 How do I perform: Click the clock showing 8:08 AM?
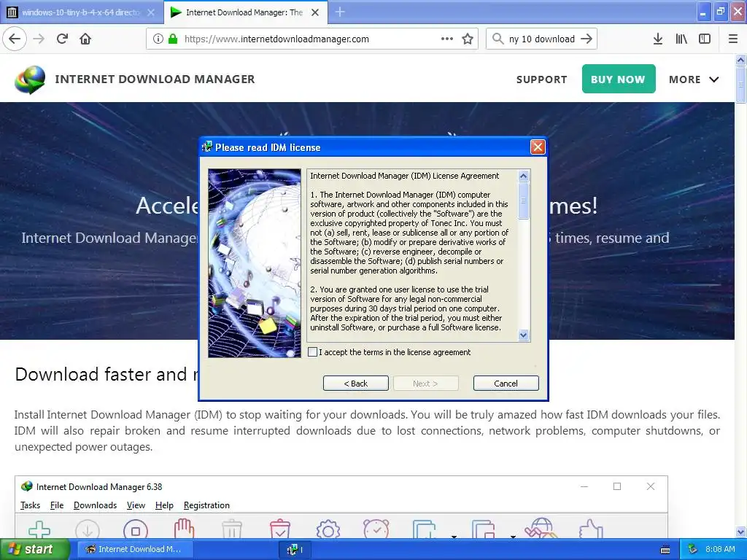(x=720, y=549)
